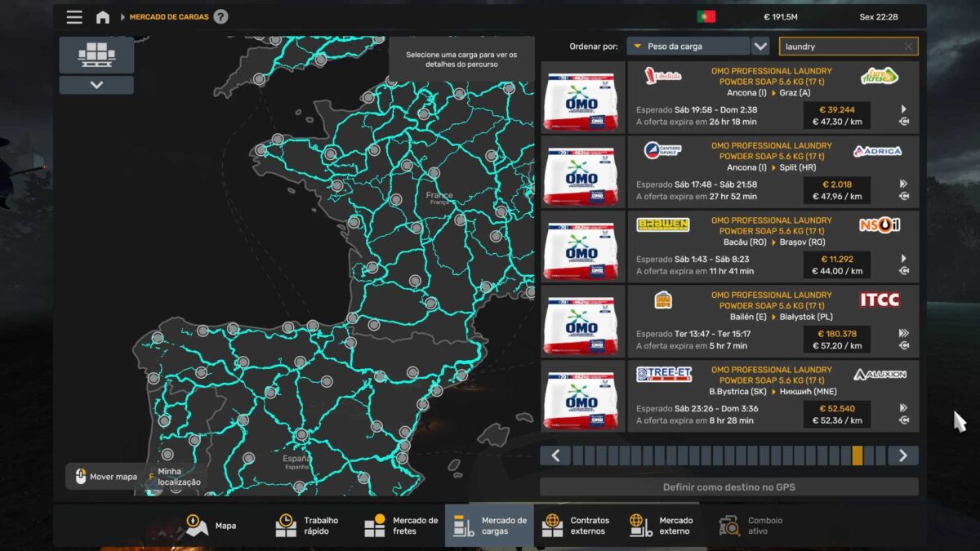Go to previous page of cargo list
Screen dimensions: 980x551
coord(555,455)
